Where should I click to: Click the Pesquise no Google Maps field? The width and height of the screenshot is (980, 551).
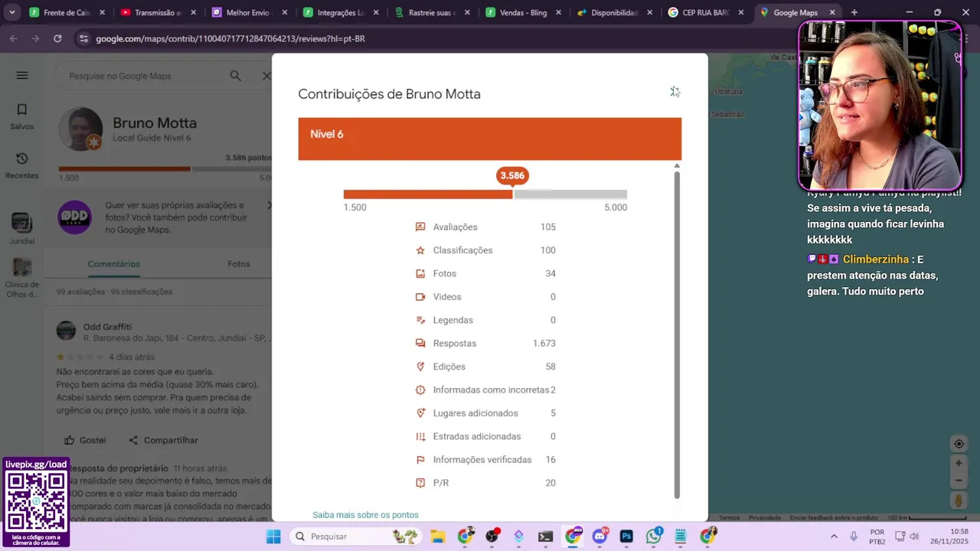(x=145, y=76)
